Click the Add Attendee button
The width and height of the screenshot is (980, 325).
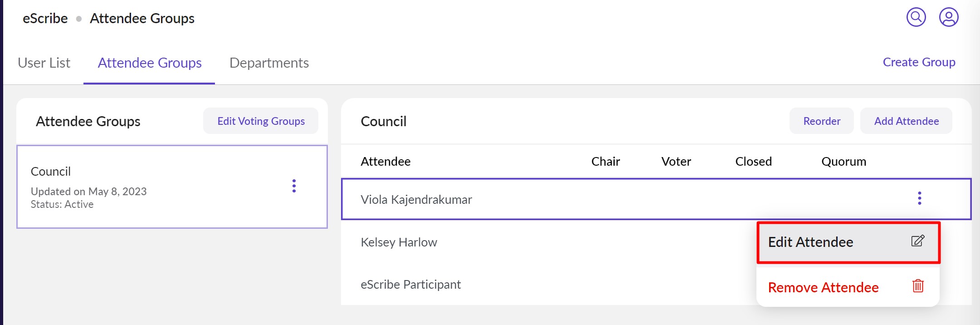coord(906,121)
